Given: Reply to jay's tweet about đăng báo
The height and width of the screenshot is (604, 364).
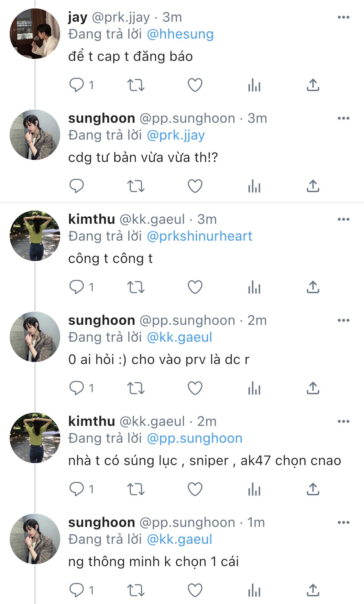Looking at the screenshot, I should 77,85.
